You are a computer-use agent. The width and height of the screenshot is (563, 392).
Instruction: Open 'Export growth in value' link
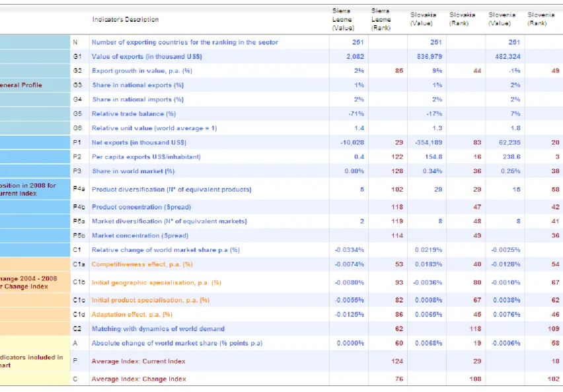tap(142, 71)
